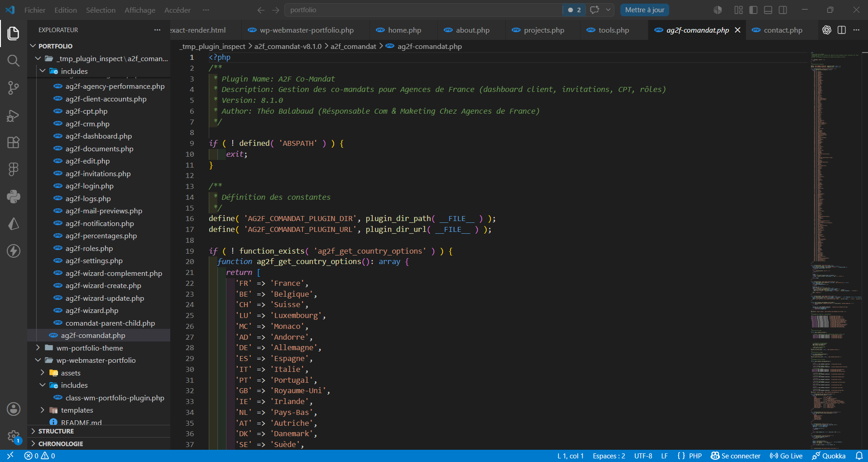Open notifications bell in status bar
868x462 pixels.
coord(859,456)
